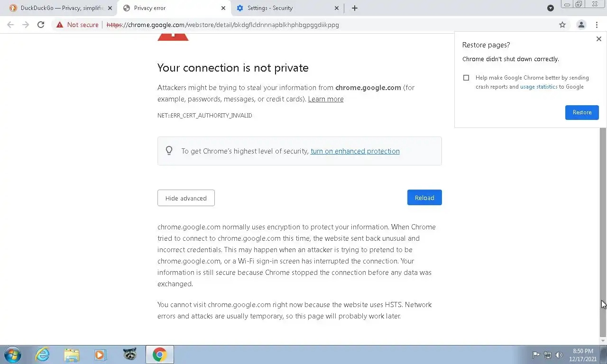
Task: Open Chrome's three-dot menu
Action: (x=597, y=25)
